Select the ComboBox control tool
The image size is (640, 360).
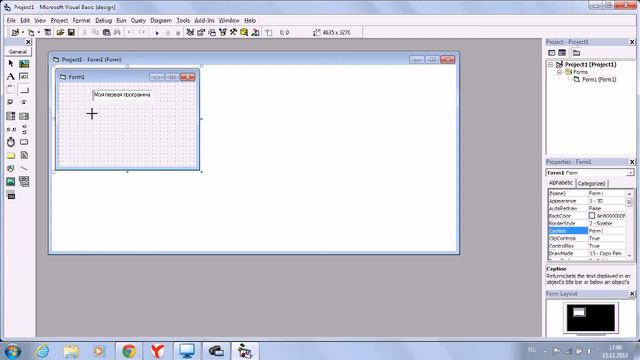pos(11,116)
